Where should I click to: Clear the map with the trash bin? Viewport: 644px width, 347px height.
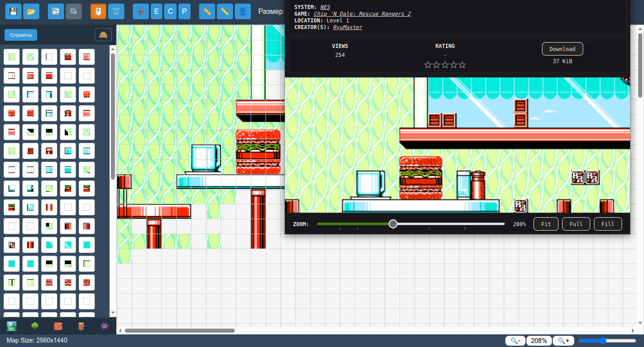(116, 11)
